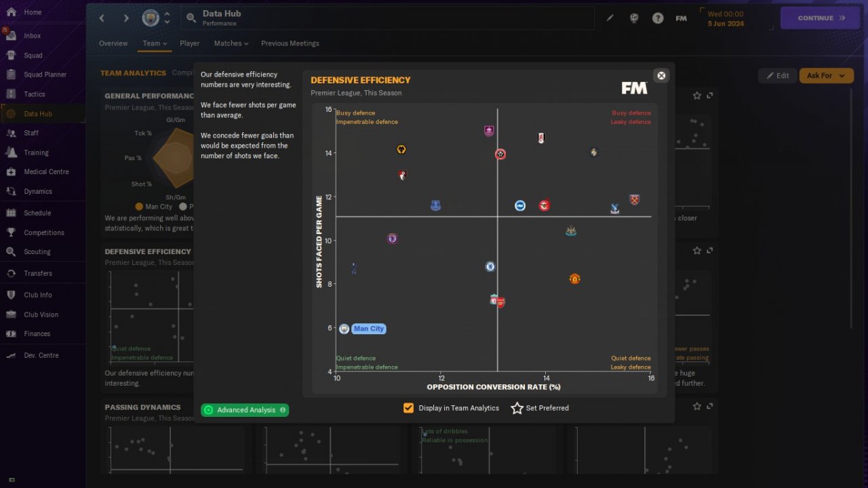Select Data Hub in the sidebar
The width and height of the screenshot is (868, 488).
[43, 114]
